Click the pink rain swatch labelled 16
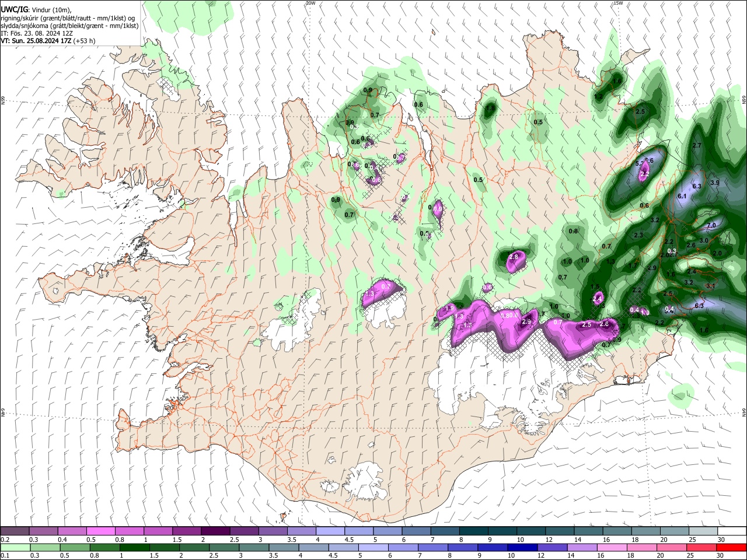This screenshot has width=747, height=560. (x=612, y=548)
